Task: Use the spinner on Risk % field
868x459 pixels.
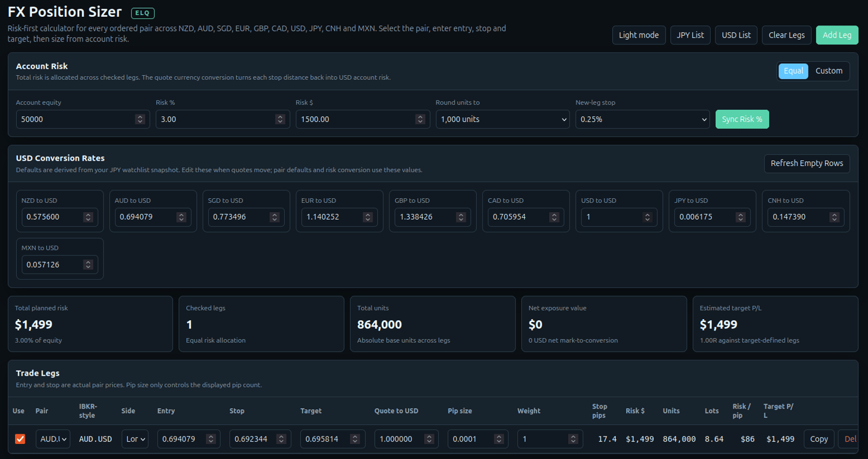Action: click(x=280, y=119)
